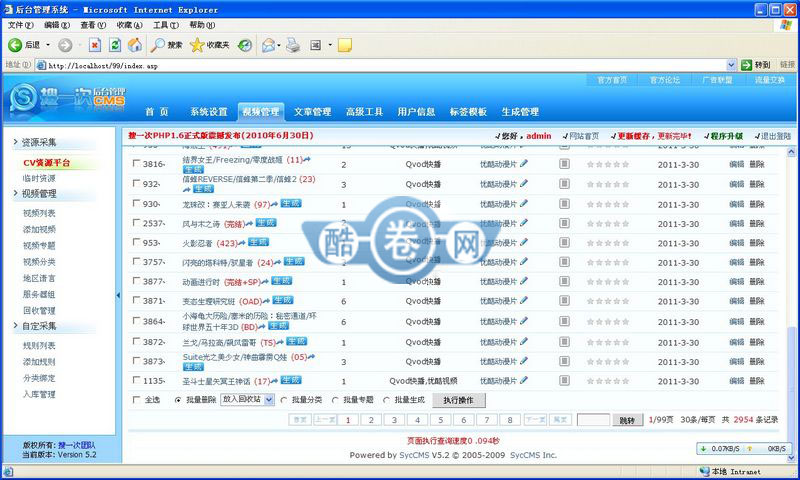The image size is (800, 480).
Task: Switch to the 系统设置 tab
Action: (209, 112)
